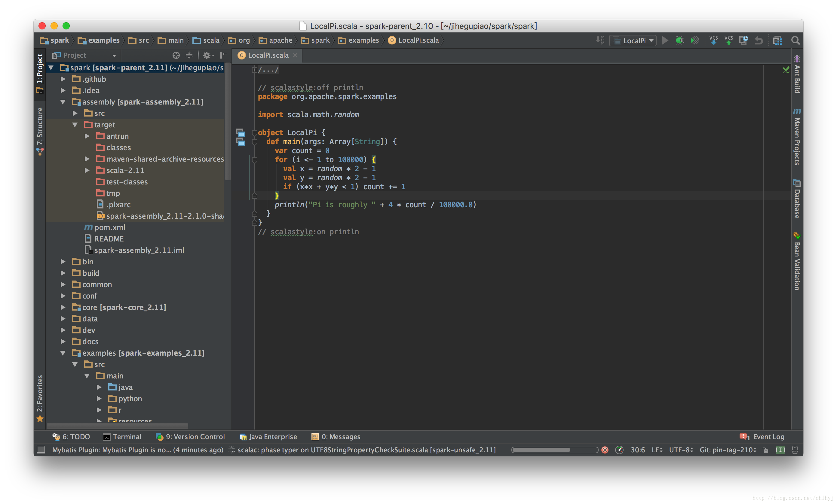
Task: Update project via VCS down-arrow icon
Action: [714, 40]
